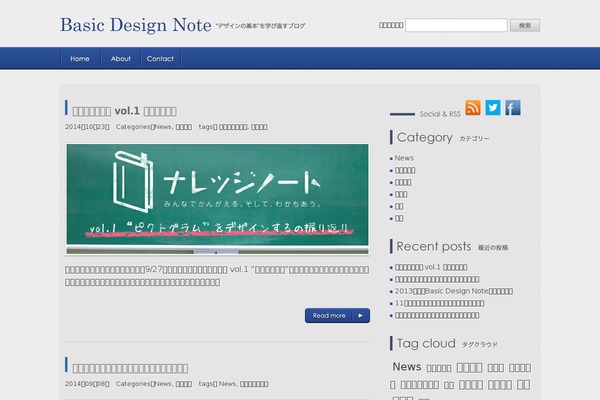Go to the Contact page

point(160,59)
